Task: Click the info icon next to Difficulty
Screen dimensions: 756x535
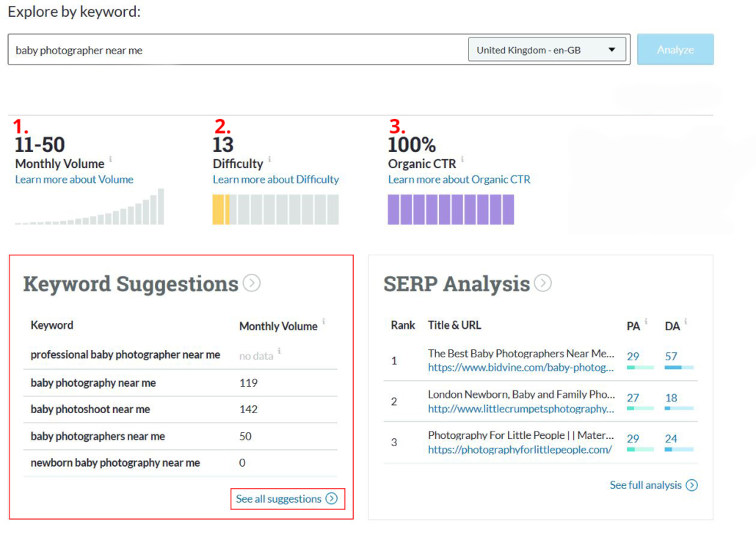Action: click(x=269, y=159)
